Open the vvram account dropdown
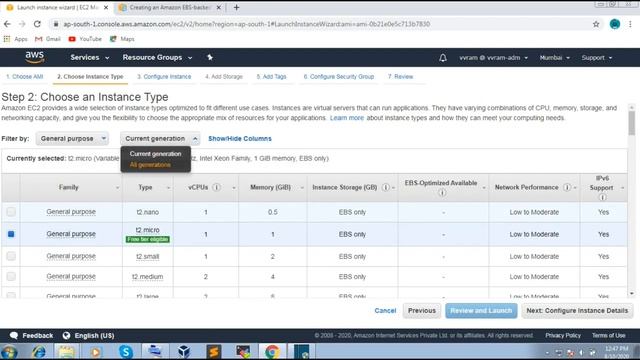The height and width of the screenshot is (360, 640). pyautogui.click(x=493, y=58)
